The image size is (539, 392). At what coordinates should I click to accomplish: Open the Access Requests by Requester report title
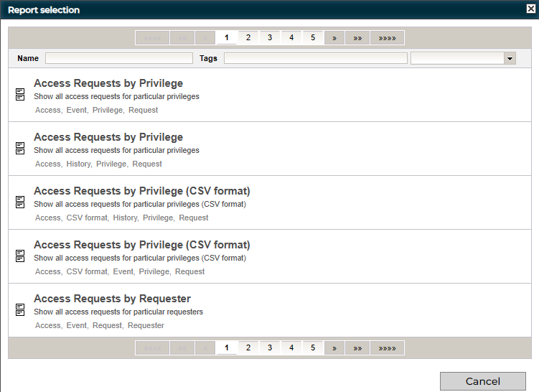click(112, 299)
